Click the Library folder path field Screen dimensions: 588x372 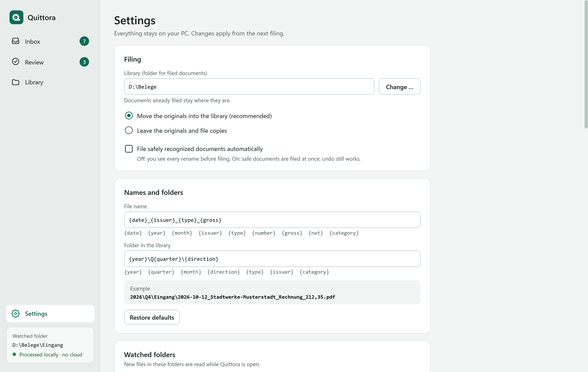pyautogui.click(x=249, y=87)
